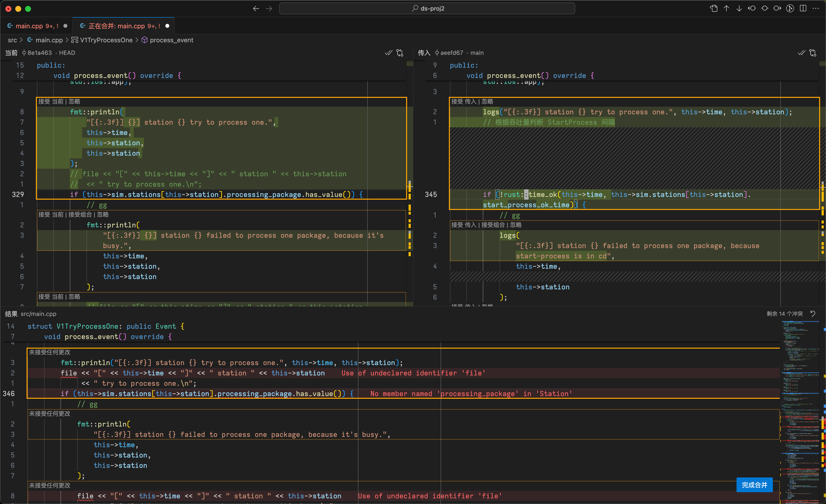826x504 pixels.
Task: Click 忽略 on the incoming pane's second conflict
Action: 516,225
